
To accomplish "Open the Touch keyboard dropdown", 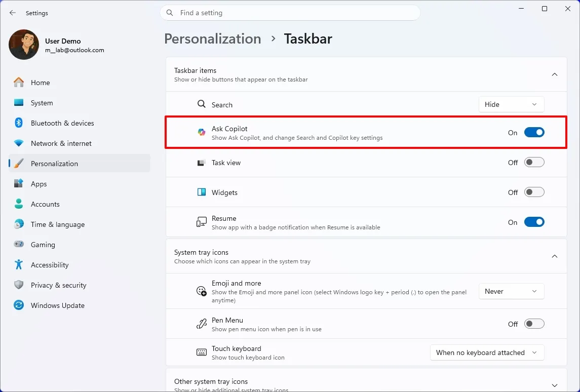I will (x=487, y=352).
